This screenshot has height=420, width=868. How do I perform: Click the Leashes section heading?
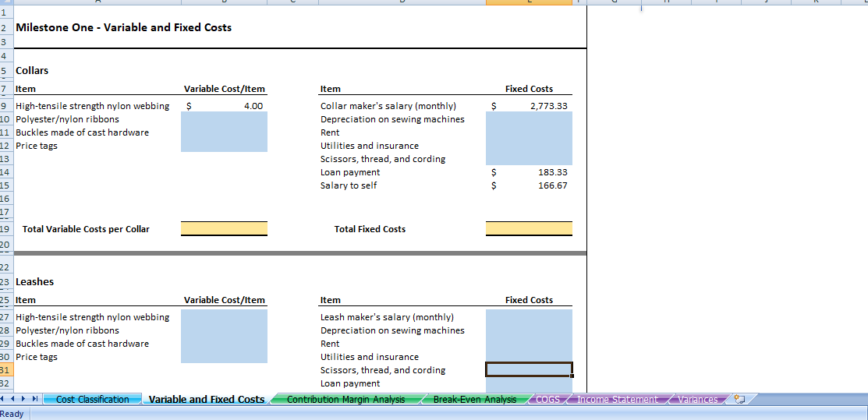pos(35,281)
